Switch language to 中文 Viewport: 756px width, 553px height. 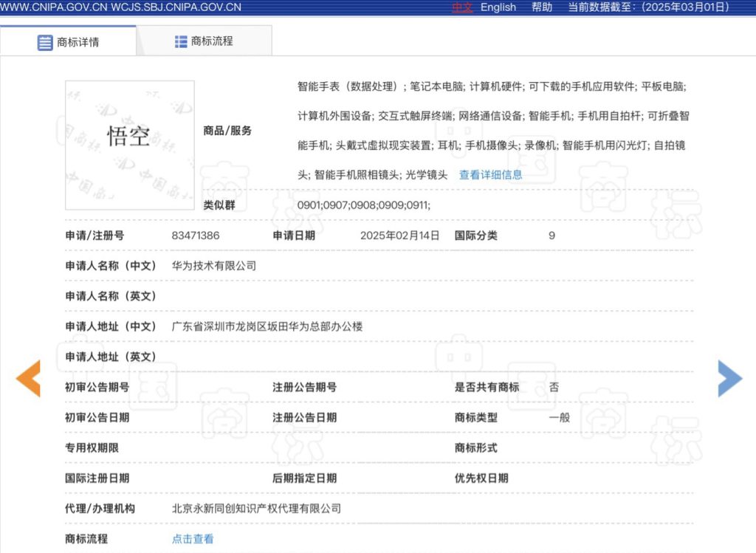click(x=462, y=7)
